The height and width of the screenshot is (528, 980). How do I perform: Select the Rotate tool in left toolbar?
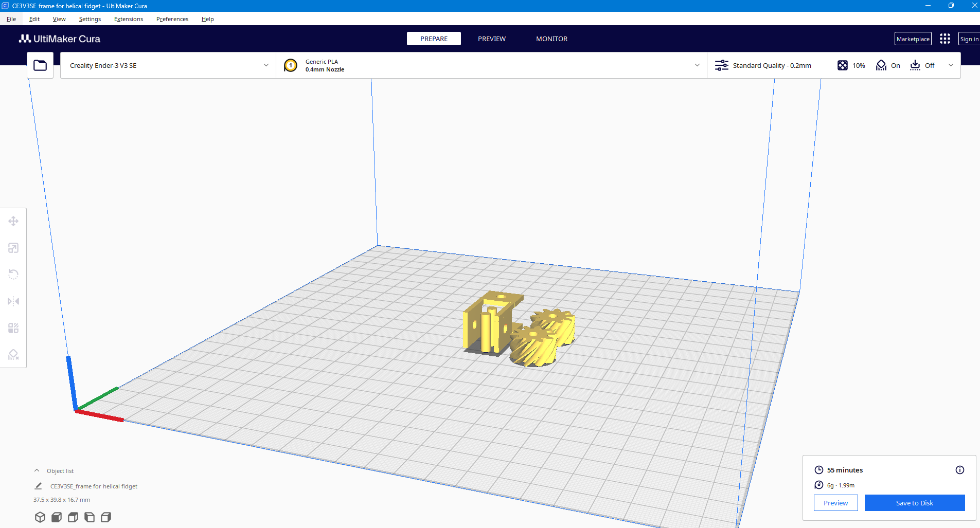pyautogui.click(x=13, y=275)
